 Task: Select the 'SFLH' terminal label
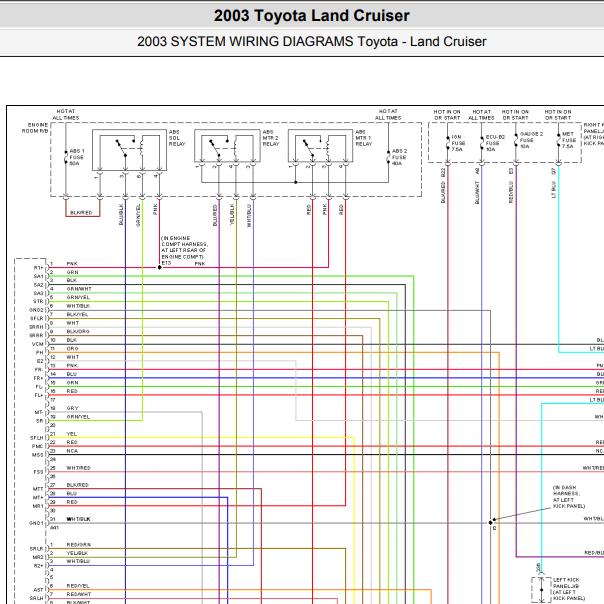(37, 438)
